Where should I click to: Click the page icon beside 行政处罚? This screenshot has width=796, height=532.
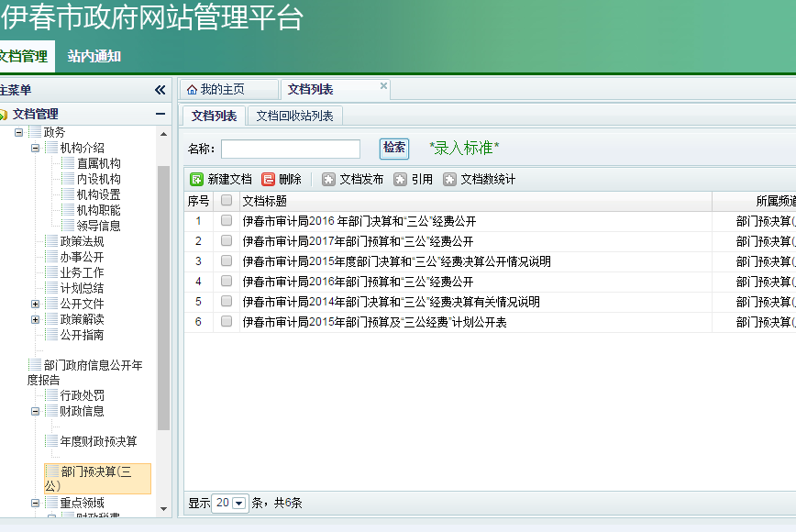[51, 395]
